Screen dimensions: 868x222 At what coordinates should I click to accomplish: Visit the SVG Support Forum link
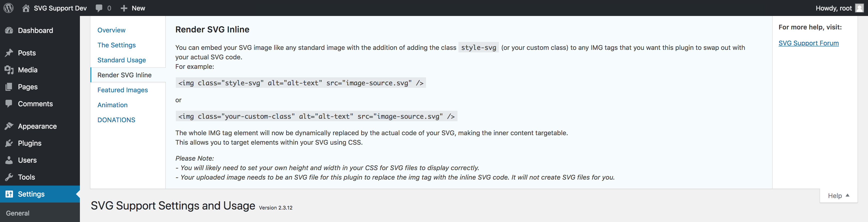click(x=808, y=43)
